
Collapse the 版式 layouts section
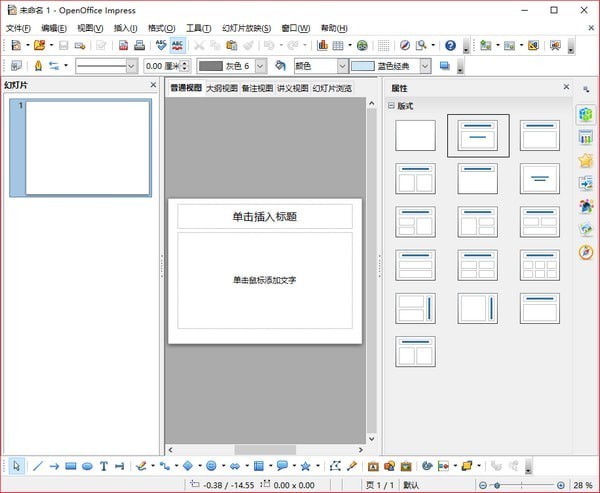391,106
